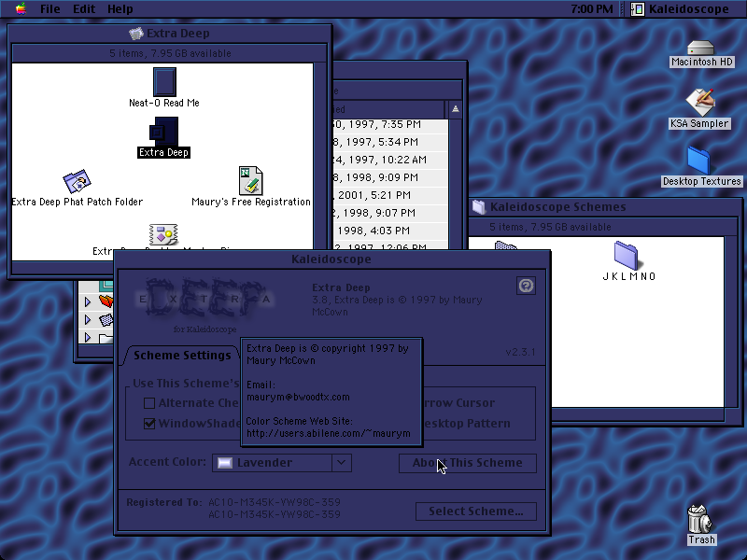The height and width of the screenshot is (560, 747).
Task: Click the date row ending 1997, 10:22 AM
Action: pos(390,160)
